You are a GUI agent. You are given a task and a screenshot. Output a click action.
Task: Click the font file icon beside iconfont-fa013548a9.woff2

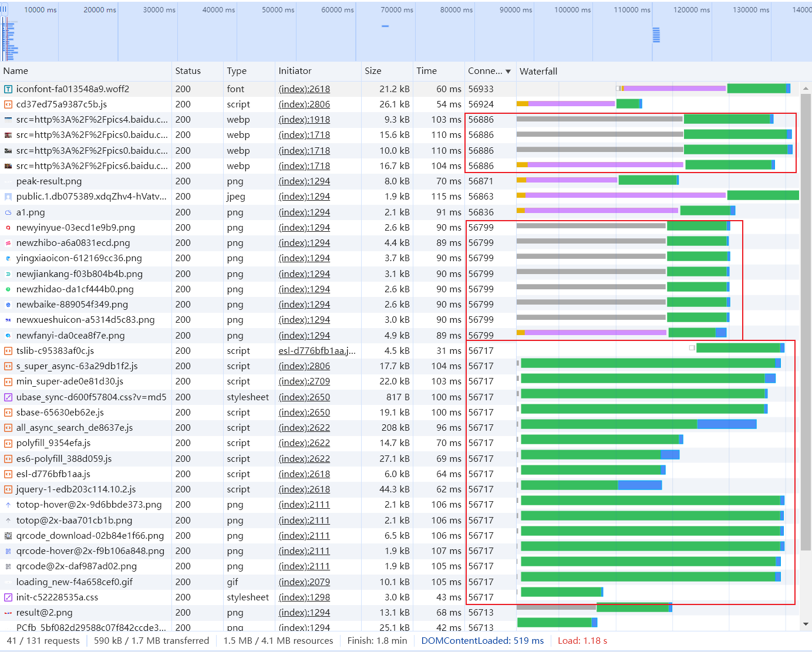8,89
